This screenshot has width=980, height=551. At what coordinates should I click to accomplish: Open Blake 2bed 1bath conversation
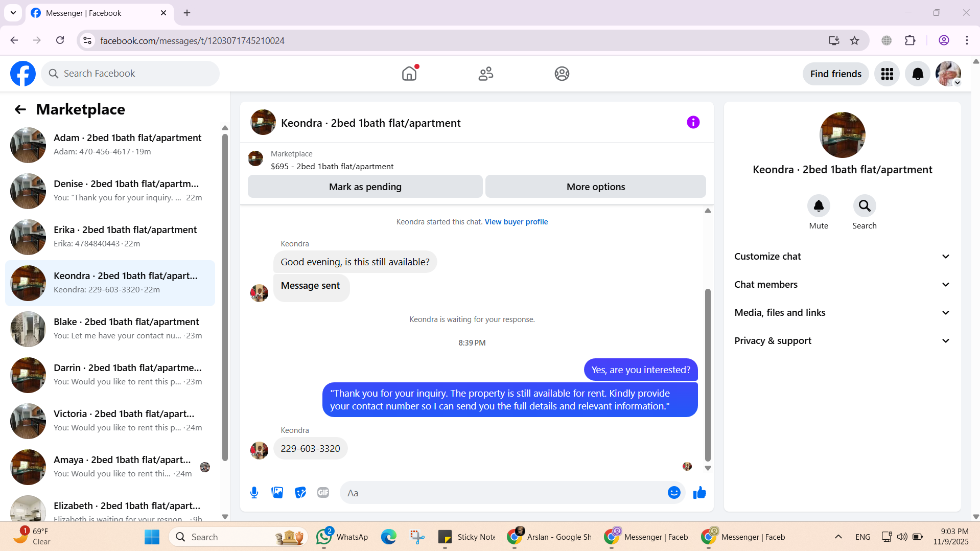click(110, 329)
